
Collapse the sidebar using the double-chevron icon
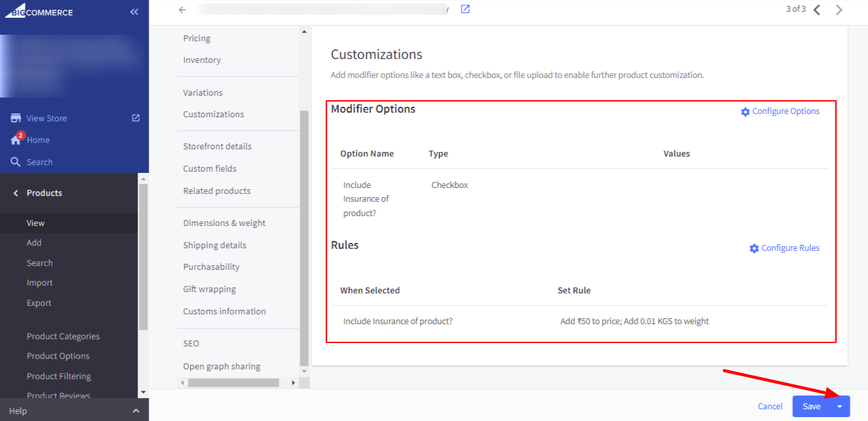[x=134, y=11]
